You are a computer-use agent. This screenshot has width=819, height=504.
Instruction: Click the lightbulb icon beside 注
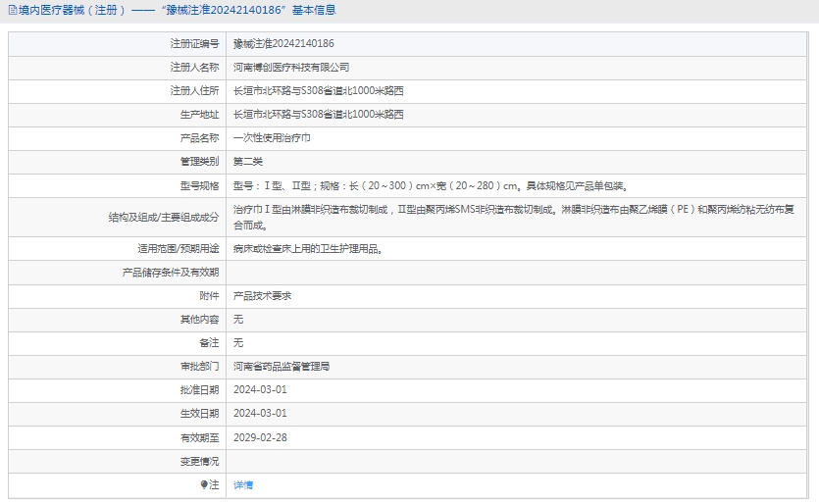[x=205, y=485]
